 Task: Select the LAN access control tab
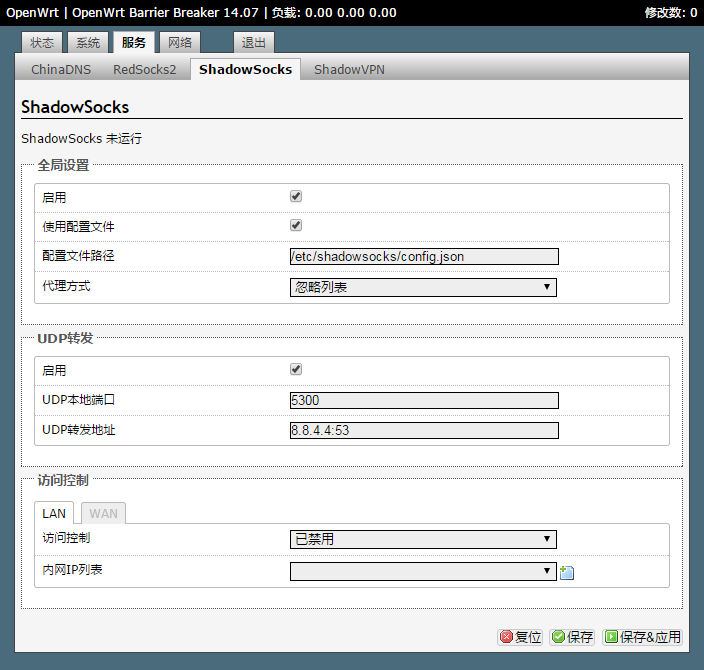54,513
